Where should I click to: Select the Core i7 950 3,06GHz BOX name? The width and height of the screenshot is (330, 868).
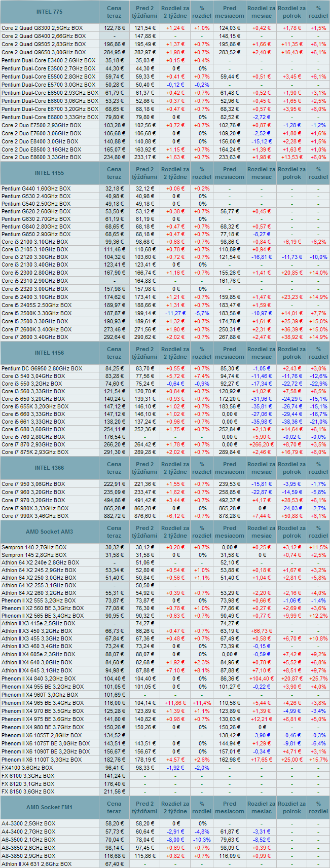33,484
